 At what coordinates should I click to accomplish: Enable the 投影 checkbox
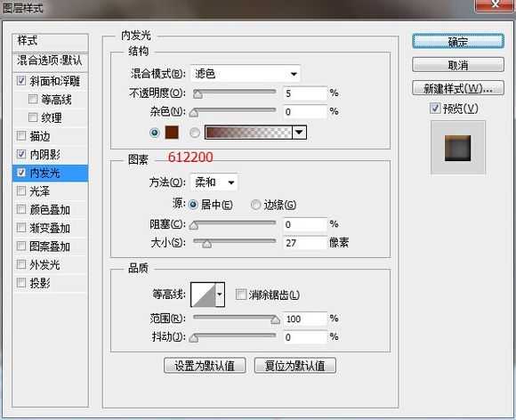[x=21, y=282]
